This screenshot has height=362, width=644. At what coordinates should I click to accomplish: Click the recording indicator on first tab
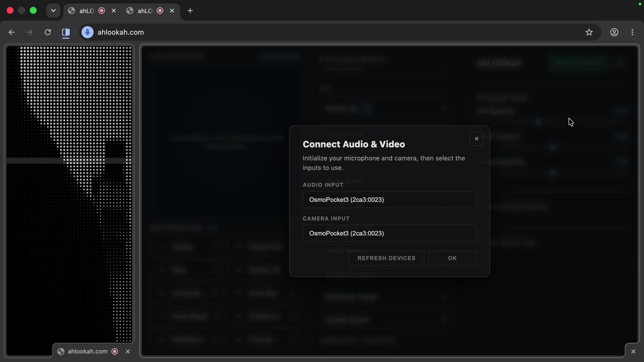pyautogui.click(x=102, y=11)
